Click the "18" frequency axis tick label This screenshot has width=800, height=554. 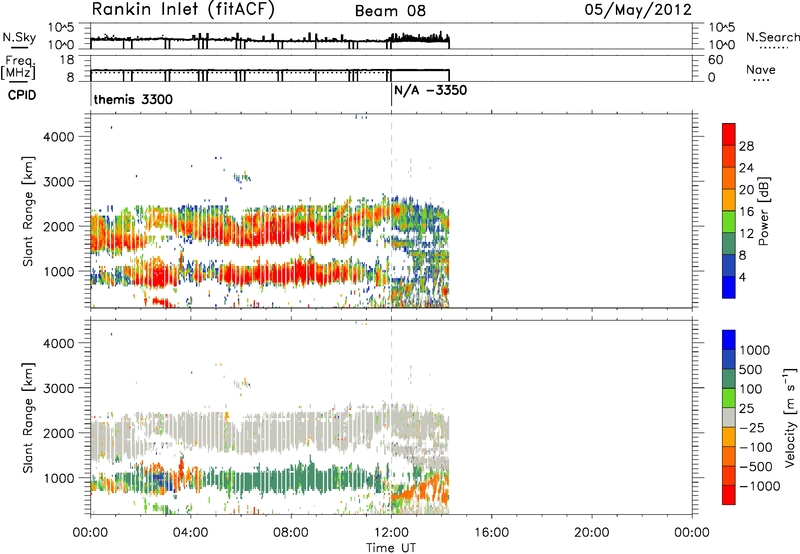[67, 60]
